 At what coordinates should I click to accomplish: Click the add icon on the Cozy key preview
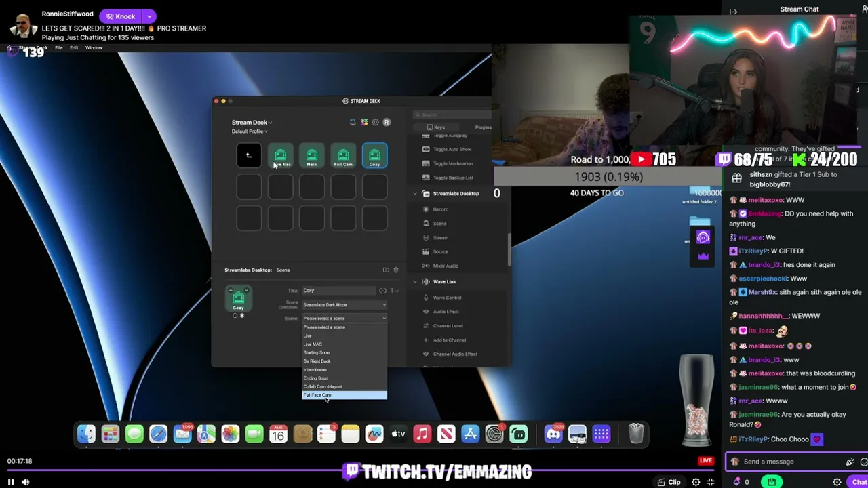(x=231, y=291)
